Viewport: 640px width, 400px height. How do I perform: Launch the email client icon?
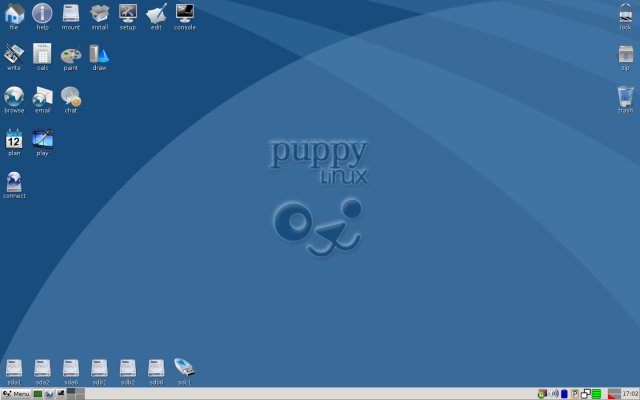[42, 100]
